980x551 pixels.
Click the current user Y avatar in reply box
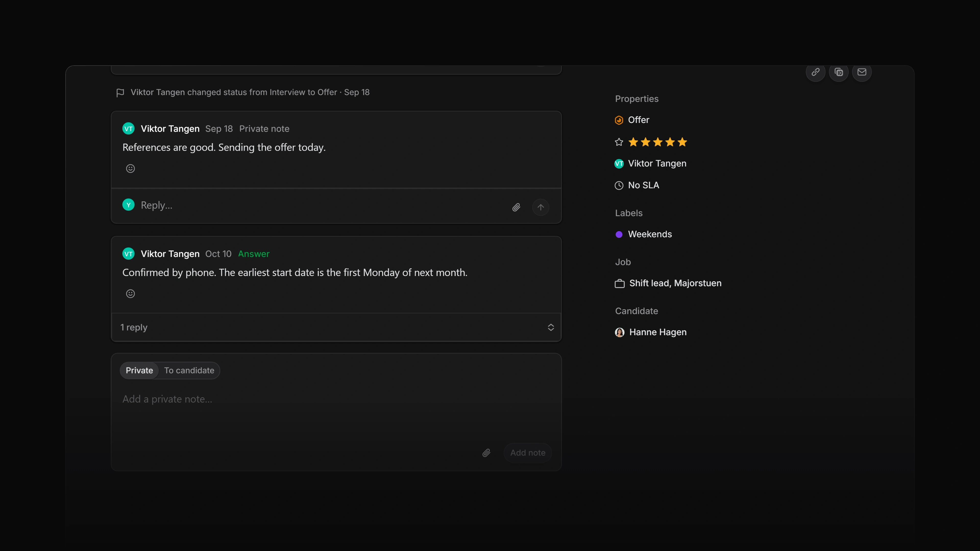(x=129, y=205)
